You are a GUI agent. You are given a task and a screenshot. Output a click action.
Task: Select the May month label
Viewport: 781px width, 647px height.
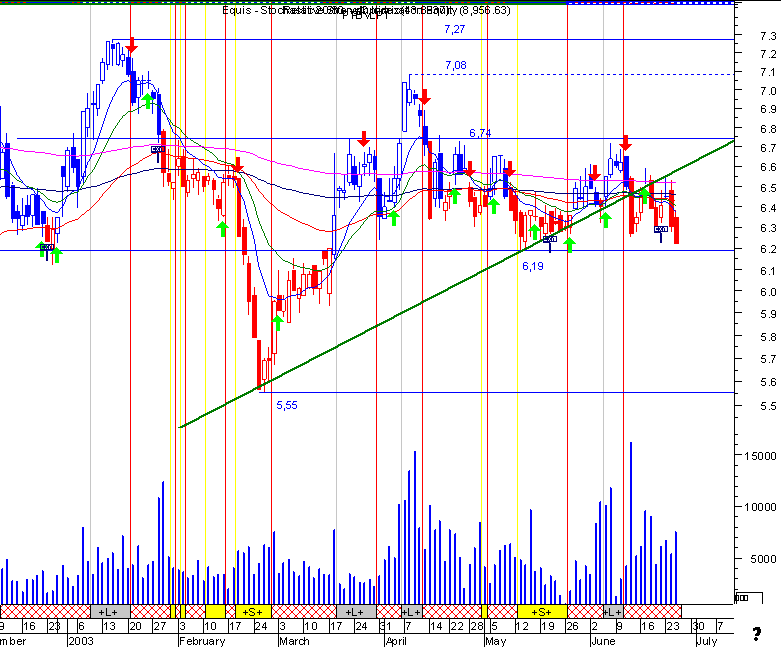[496, 641]
